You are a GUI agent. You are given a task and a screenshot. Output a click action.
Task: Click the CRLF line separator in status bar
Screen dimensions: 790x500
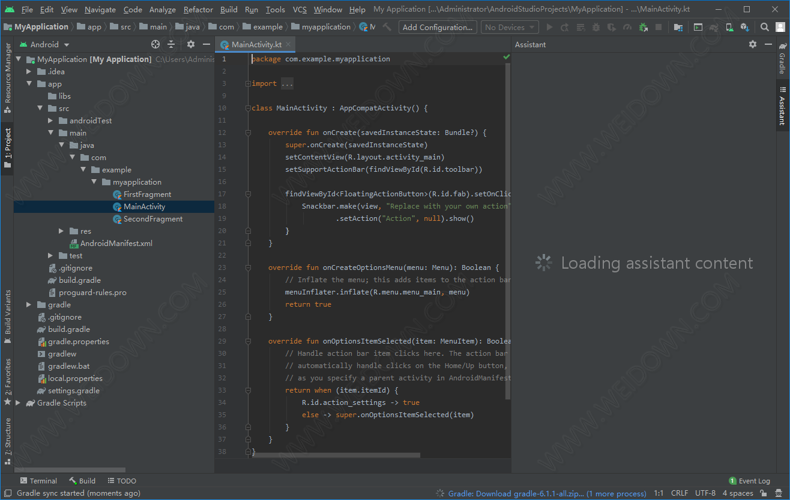pyautogui.click(x=679, y=493)
